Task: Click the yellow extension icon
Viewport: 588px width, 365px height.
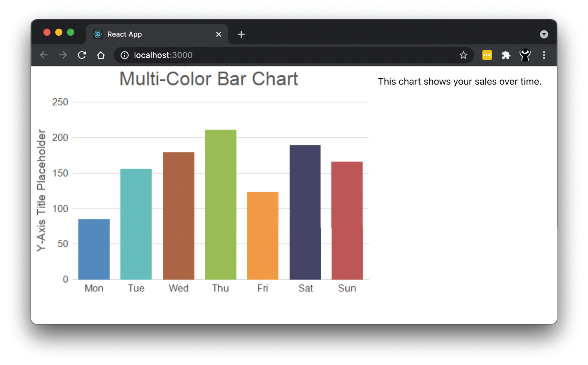Action: [x=487, y=55]
